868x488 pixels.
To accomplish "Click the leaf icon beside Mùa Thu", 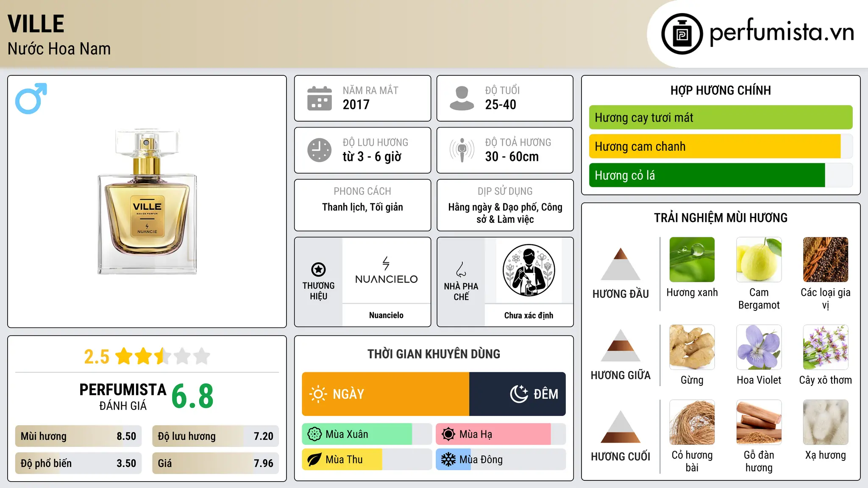I will pos(314,460).
